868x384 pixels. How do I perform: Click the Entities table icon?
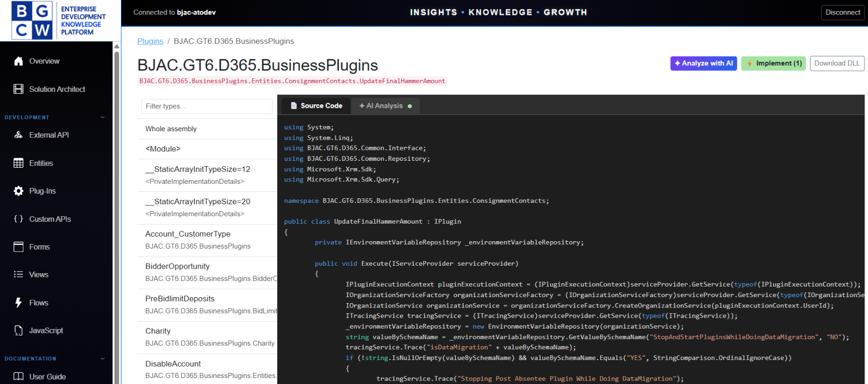[18, 163]
